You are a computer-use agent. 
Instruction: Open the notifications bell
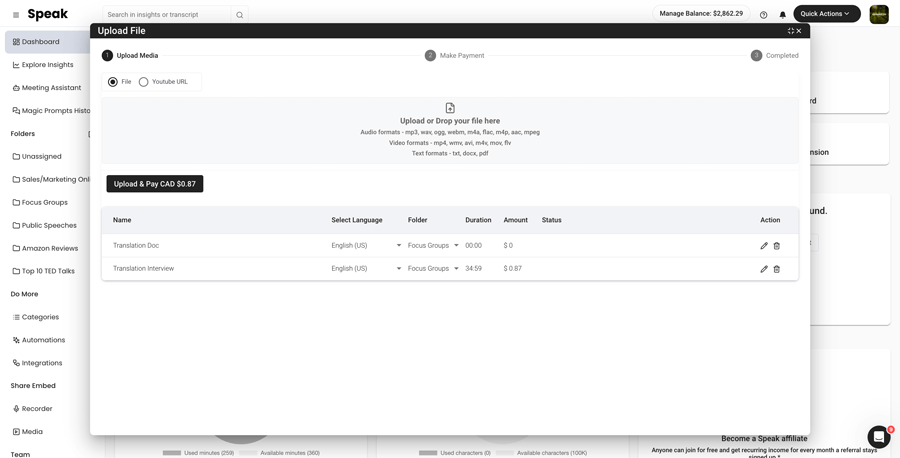point(783,15)
